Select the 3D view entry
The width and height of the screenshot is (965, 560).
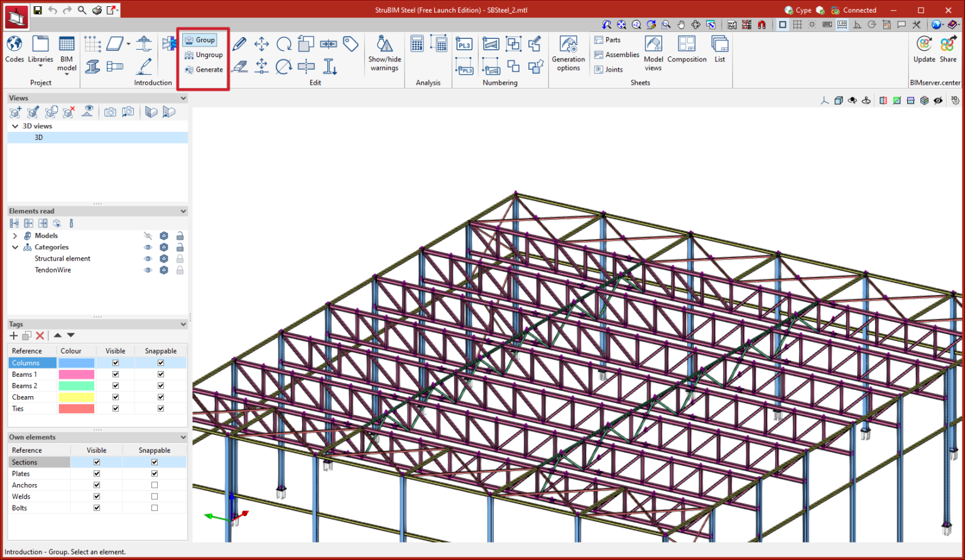(x=39, y=137)
